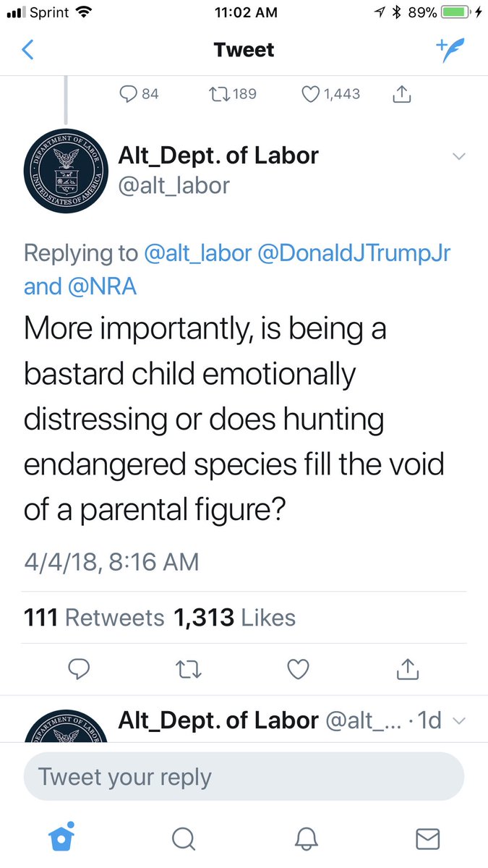This screenshot has width=488, height=868.
Task: Open @NRA mention link
Action: (x=104, y=286)
